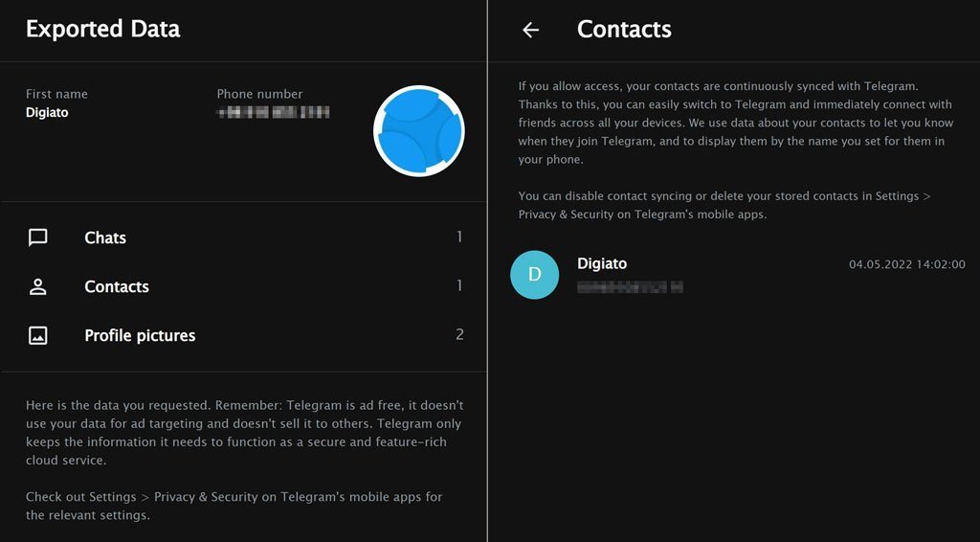The height and width of the screenshot is (542, 980).
Task: View the blue profile picture avatar
Action: point(419,131)
